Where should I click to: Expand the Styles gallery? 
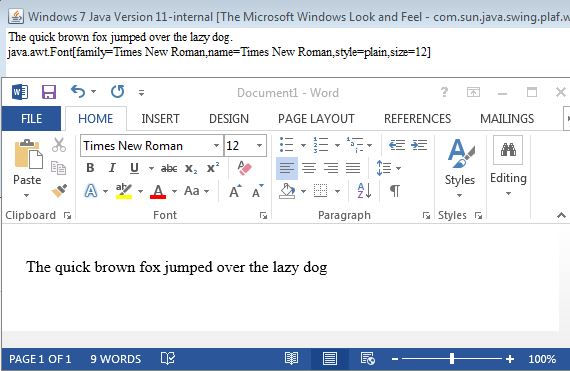click(460, 195)
